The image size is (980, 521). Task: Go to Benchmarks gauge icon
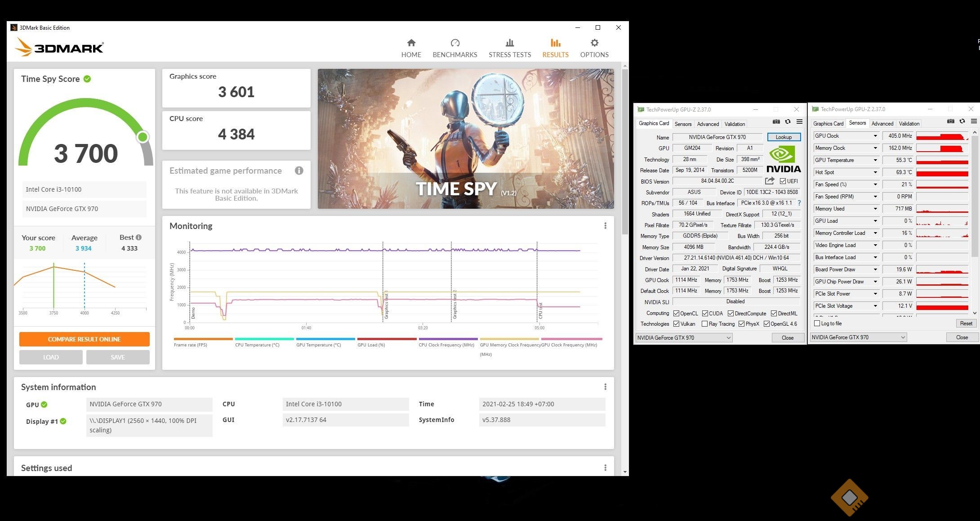click(x=454, y=43)
